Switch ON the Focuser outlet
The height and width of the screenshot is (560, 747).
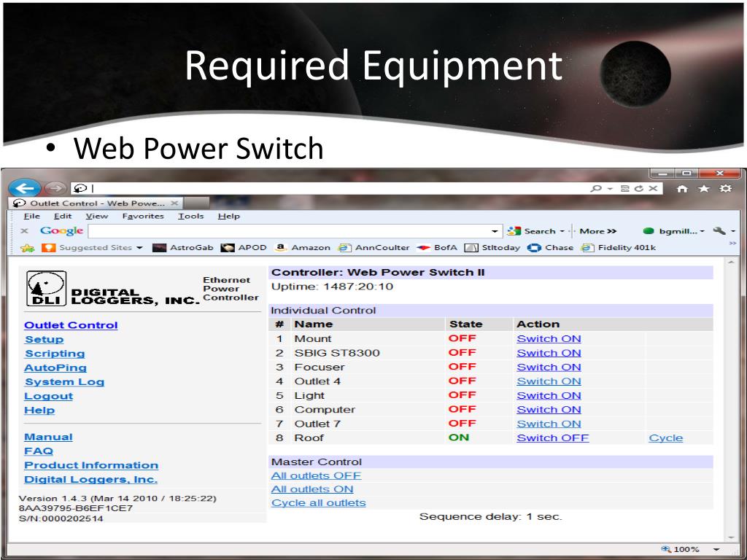click(549, 367)
